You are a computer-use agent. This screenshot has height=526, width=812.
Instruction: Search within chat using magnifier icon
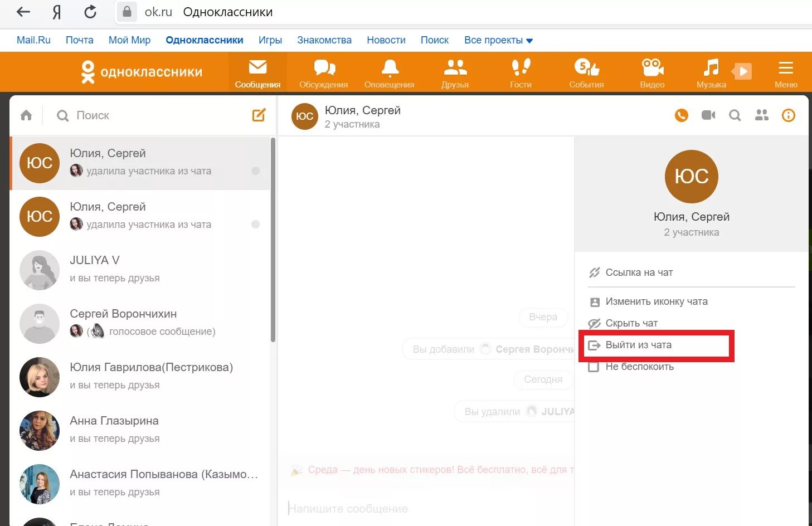coord(735,115)
